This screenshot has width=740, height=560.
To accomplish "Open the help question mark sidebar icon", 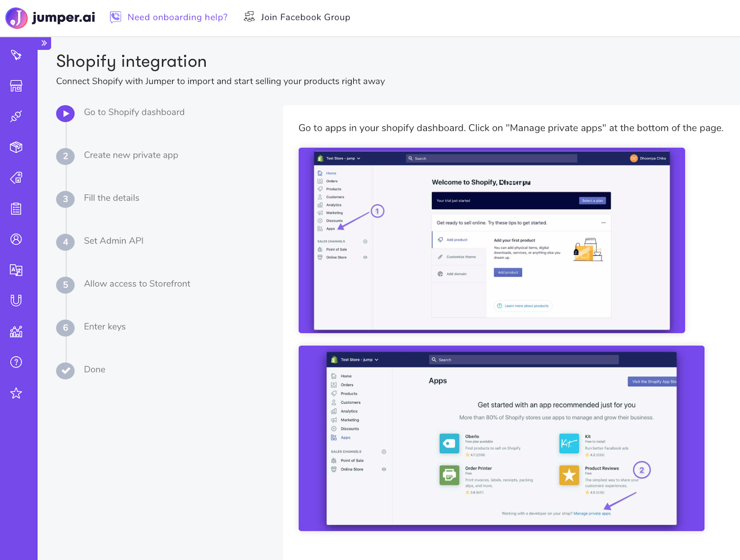I will (x=16, y=362).
